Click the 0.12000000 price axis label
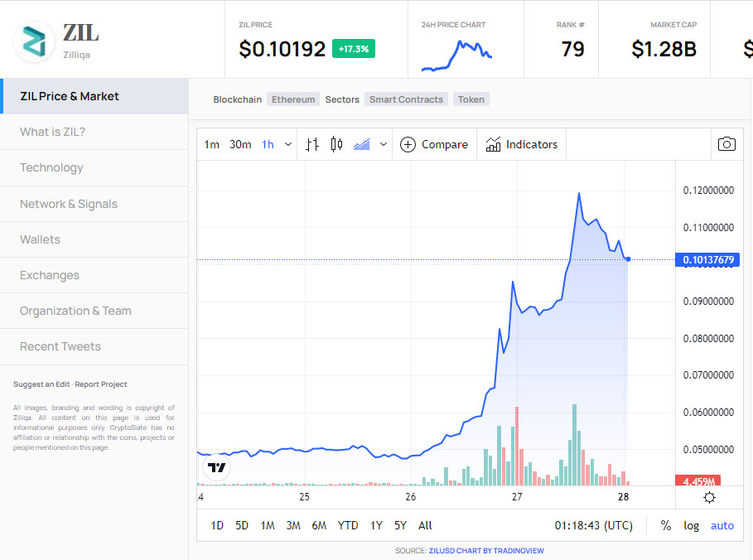The width and height of the screenshot is (753, 560). [x=708, y=191]
